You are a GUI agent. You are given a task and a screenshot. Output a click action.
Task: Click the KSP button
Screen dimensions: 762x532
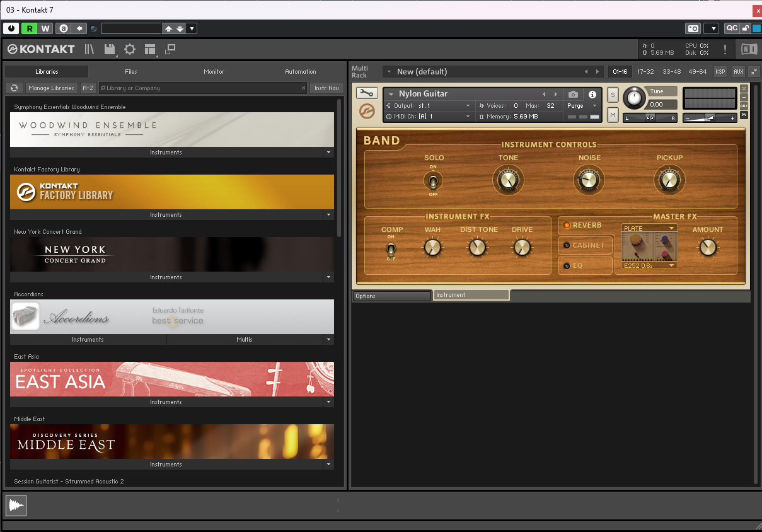(720, 72)
